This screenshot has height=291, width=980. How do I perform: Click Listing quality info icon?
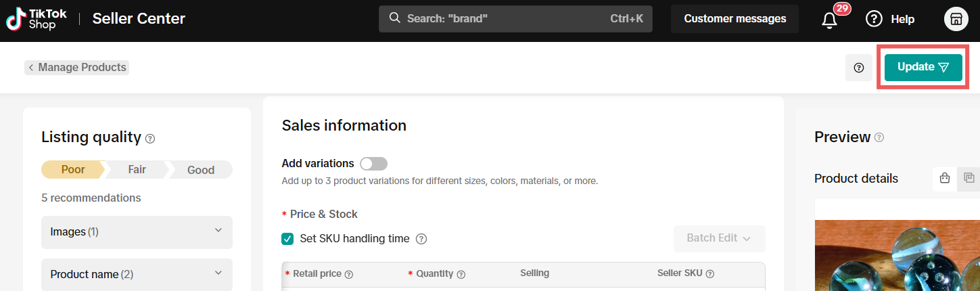(150, 138)
